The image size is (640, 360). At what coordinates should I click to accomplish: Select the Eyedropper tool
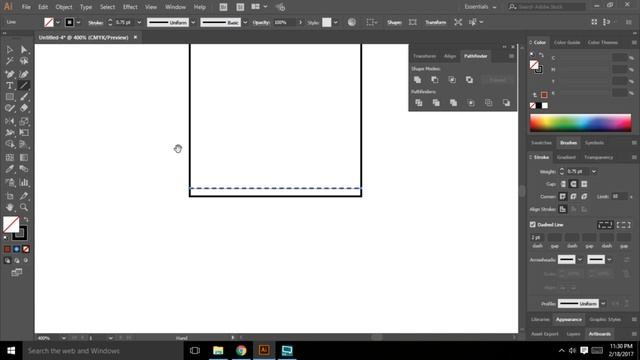(x=9, y=169)
